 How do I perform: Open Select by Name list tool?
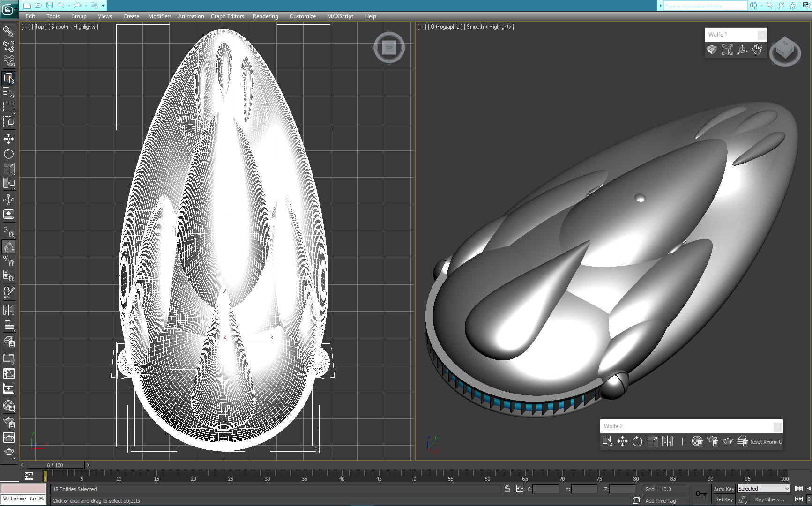(x=8, y=92)
